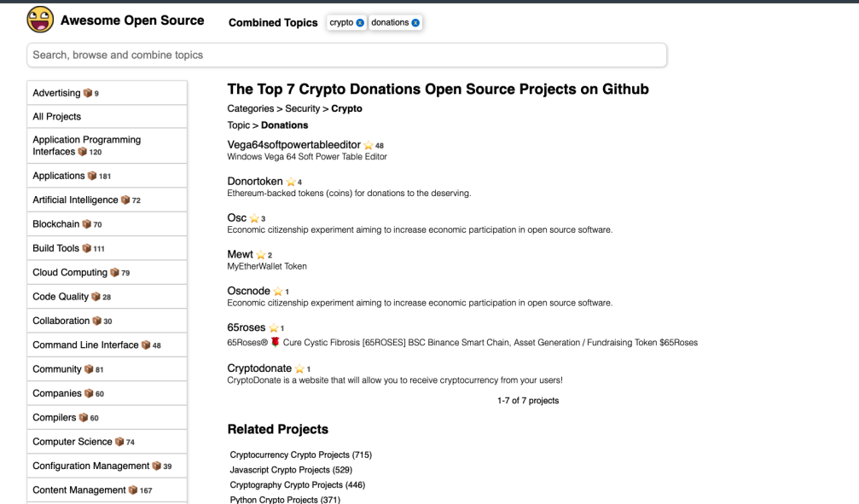Click the package icon beside Community

coord(88,369)
